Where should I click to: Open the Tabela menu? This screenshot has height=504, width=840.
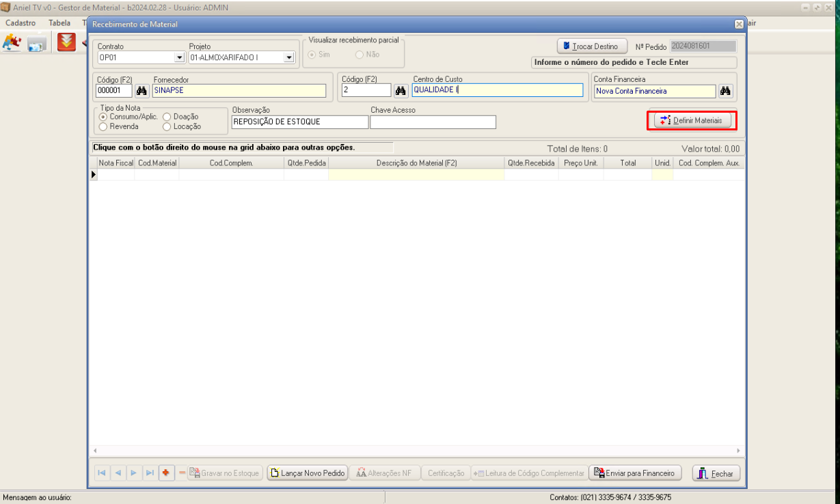59,23
